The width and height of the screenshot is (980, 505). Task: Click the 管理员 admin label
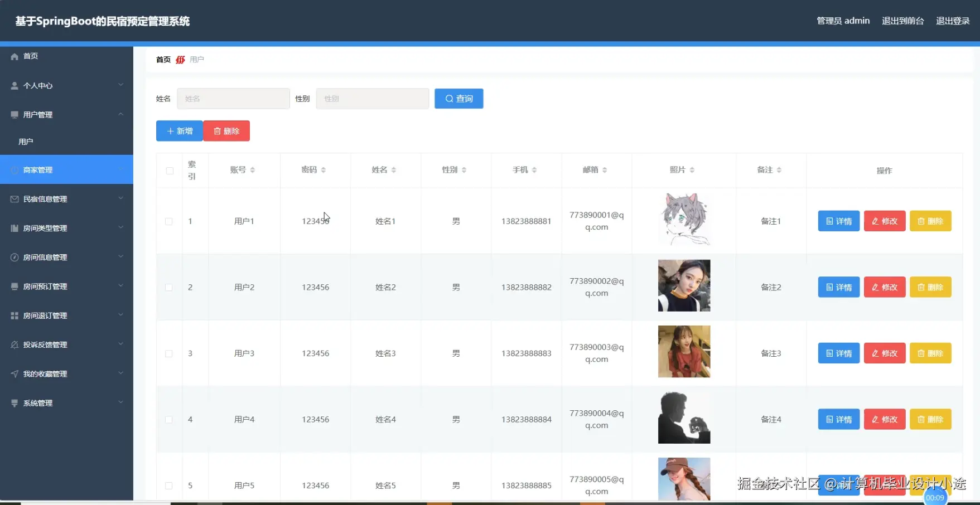point(843,21)
